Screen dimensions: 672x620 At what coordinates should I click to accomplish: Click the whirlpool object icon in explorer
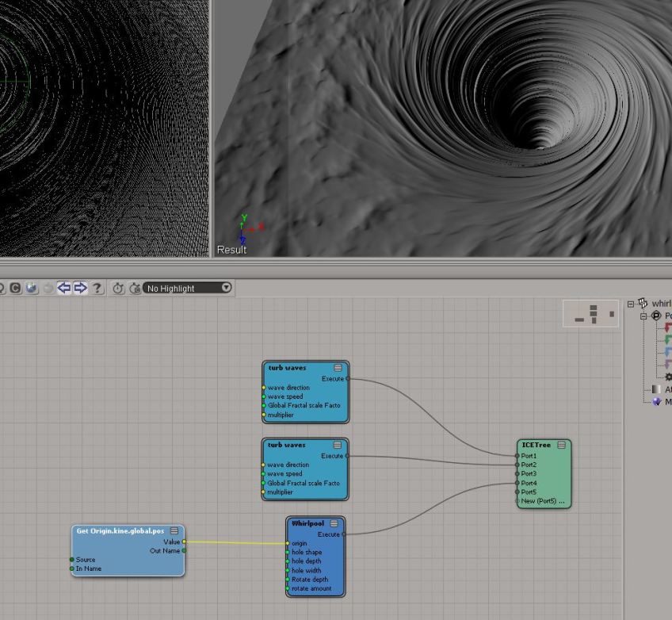point(643,304)
